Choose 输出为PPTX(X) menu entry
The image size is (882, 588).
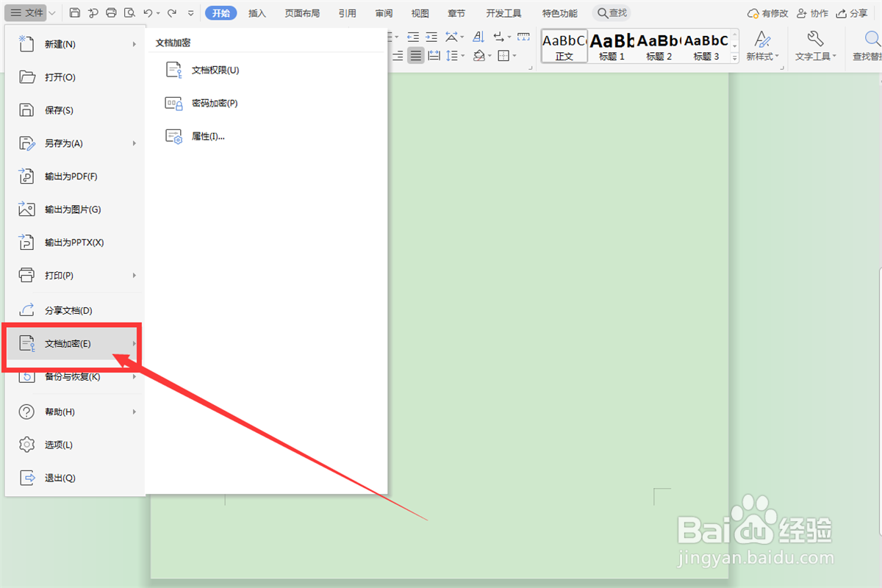pos(75,243)
